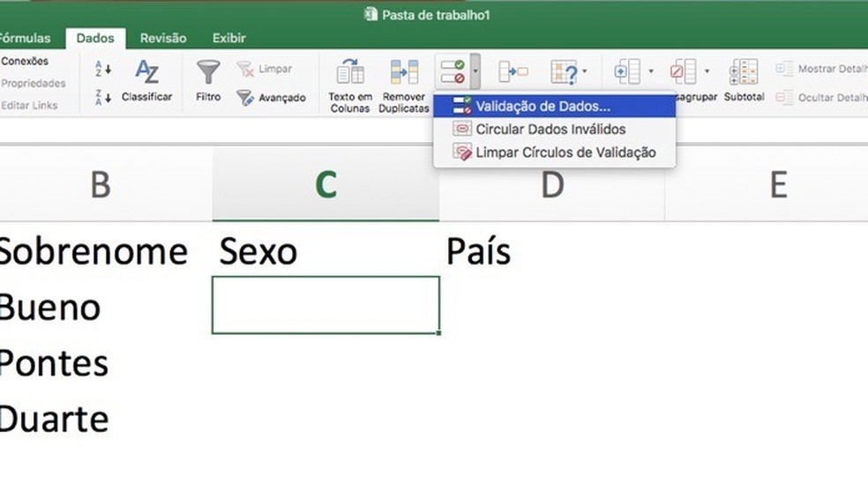Image resolution: width=868 pixels, height=483 pixels.
Task: Click the data validation ribbon icon
Action: click(x=452, y=71)
